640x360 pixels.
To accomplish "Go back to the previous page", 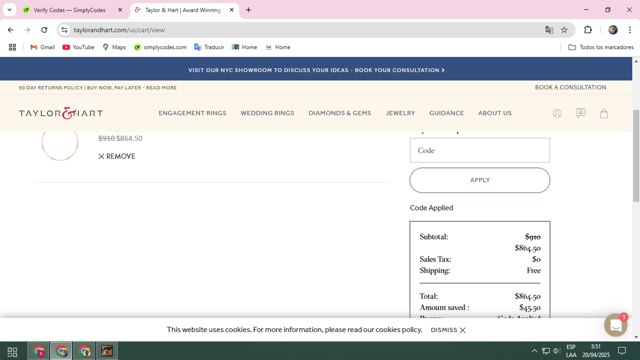I will coord(11,30).
